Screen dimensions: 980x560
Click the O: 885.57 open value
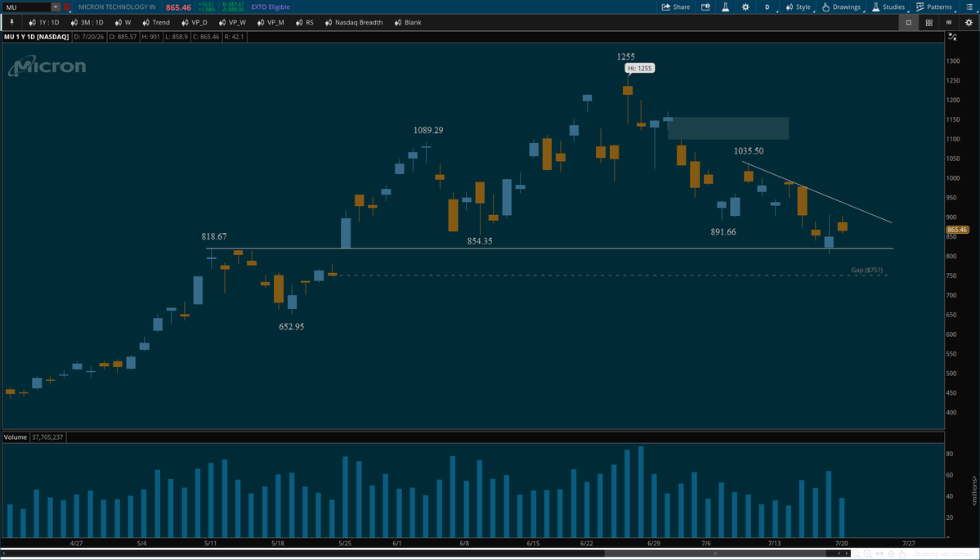(123, 37)
